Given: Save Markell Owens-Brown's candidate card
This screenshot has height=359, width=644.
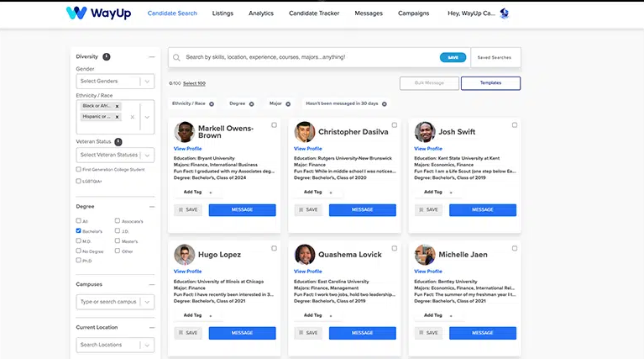Looking at the screenshot, I should pyautogui.click(x=188, y=209).
